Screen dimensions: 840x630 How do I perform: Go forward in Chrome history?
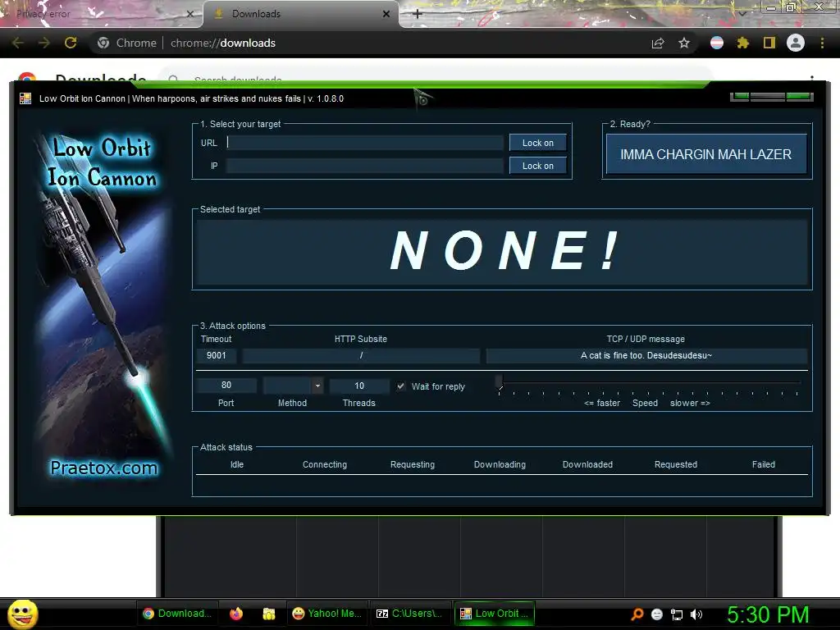pos(44,43)
